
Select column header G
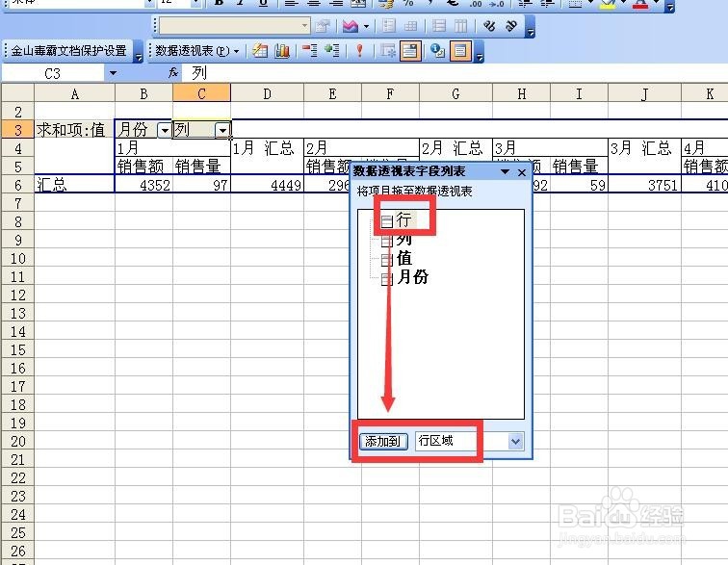(x=455, y=94)
